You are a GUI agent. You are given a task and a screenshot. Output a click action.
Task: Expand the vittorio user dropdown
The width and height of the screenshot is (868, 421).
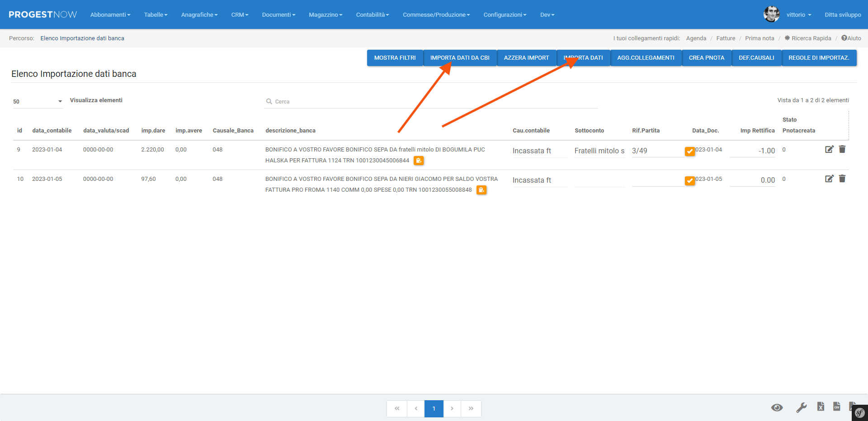point(798,14)
